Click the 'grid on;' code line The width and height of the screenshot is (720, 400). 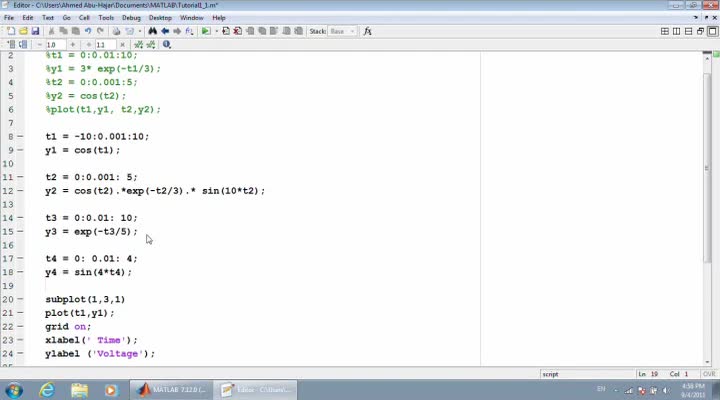(x=68, y=327)
